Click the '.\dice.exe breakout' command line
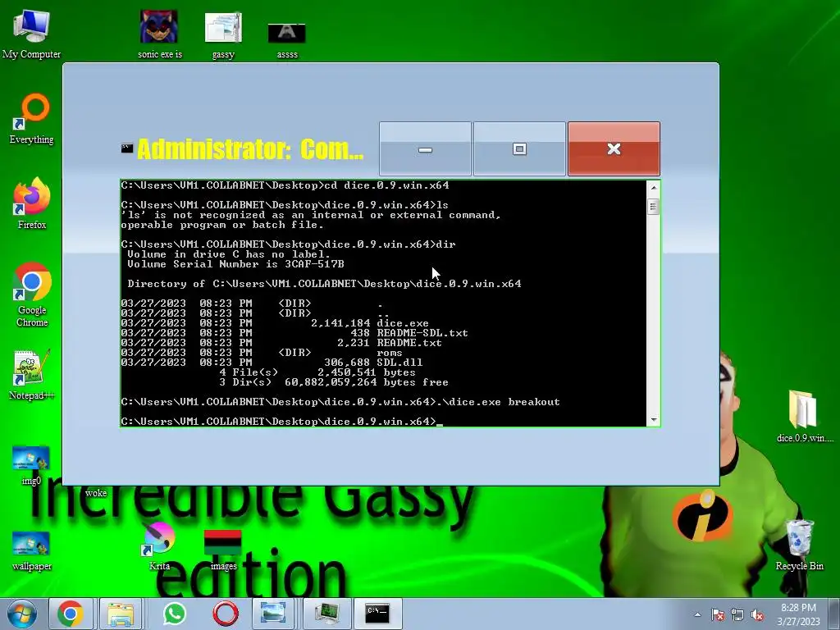840x630 pixels. [x=340, y=402]
